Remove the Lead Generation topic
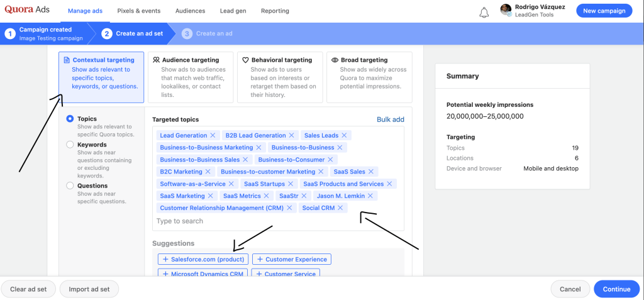 click(213, 136)
